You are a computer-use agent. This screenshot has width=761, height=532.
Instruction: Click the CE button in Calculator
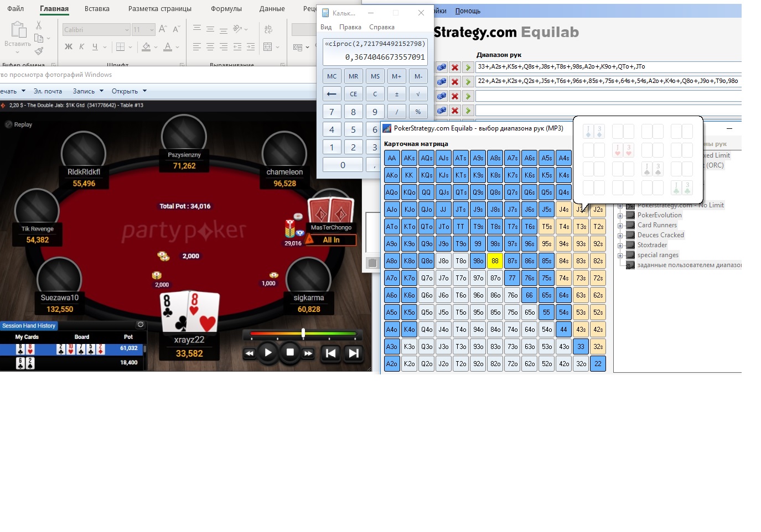353,94
